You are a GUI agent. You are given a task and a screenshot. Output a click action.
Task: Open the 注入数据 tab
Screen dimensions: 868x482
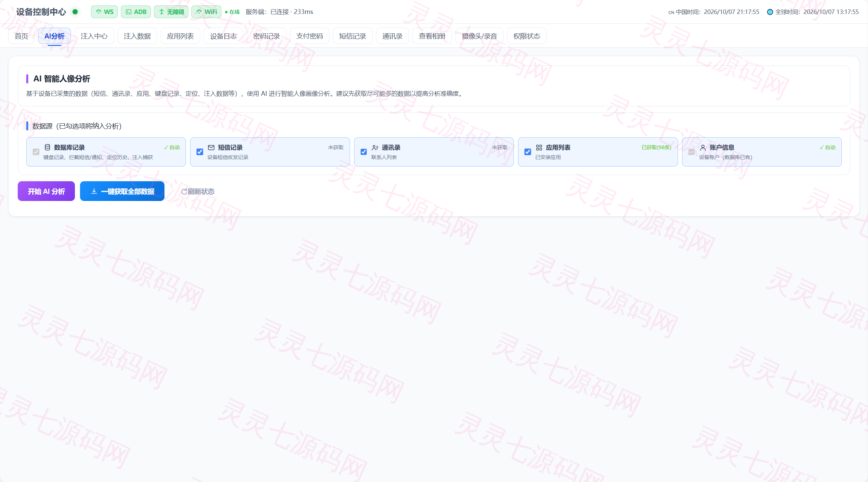click(137, 36)
